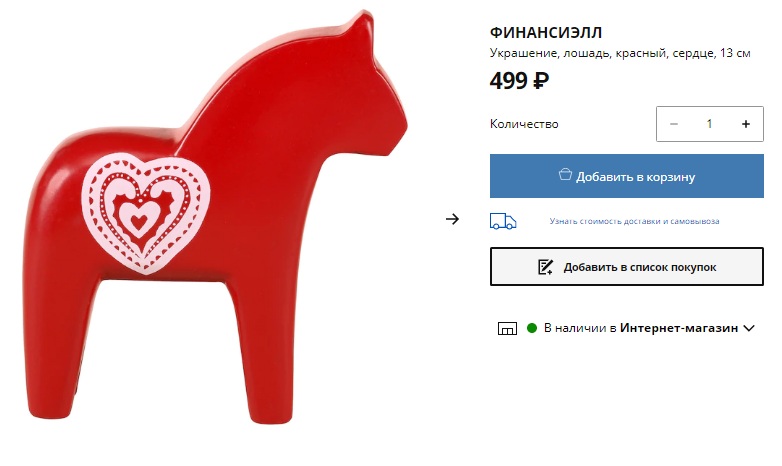The width and height of the screenshot is (782, 466).
Task: Click the red horse product image
Action: (x=215, y=218)
